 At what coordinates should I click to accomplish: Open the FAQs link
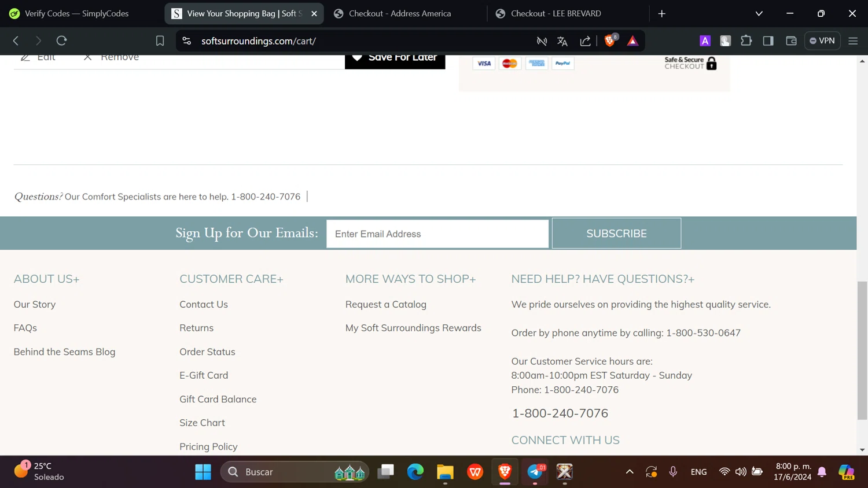[25, 328]
